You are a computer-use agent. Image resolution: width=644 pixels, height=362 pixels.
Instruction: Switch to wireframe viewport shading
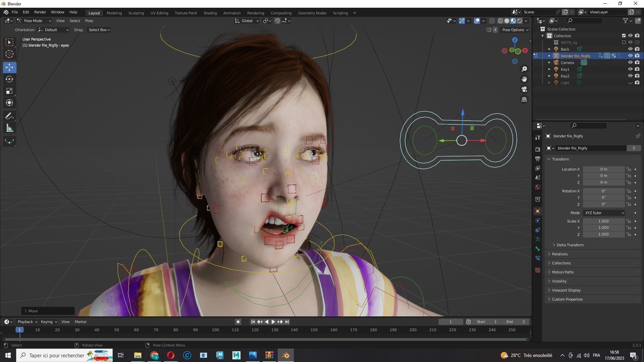point(500,21)
